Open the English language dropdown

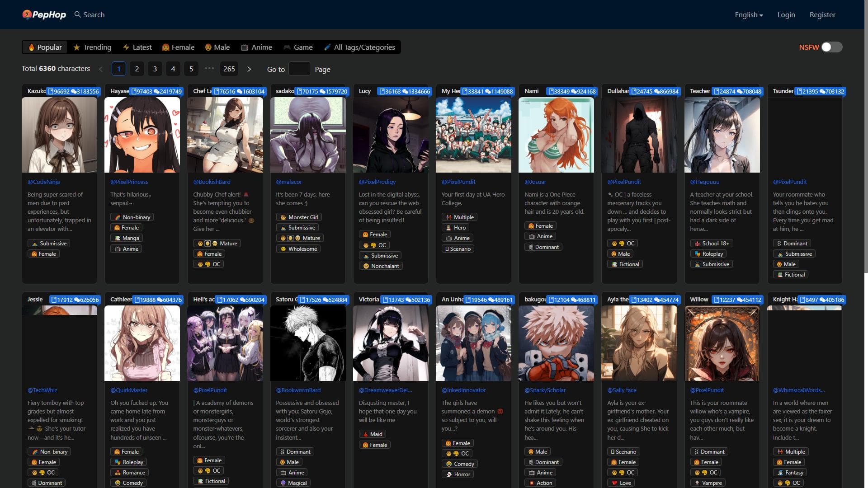point(749,14)
